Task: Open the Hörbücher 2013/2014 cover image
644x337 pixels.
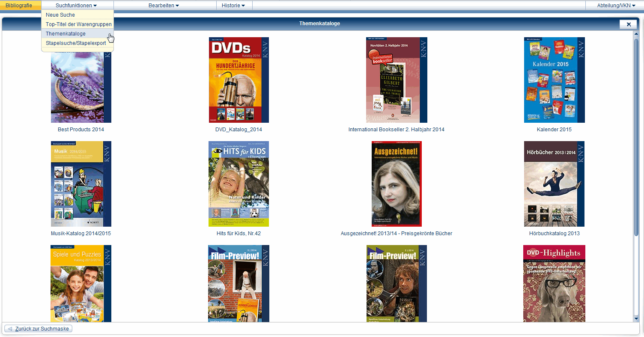Action: (554, 184)
